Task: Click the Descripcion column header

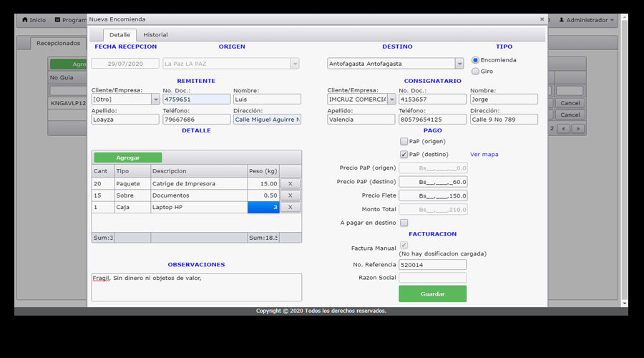Action: (x=199, y=171)
